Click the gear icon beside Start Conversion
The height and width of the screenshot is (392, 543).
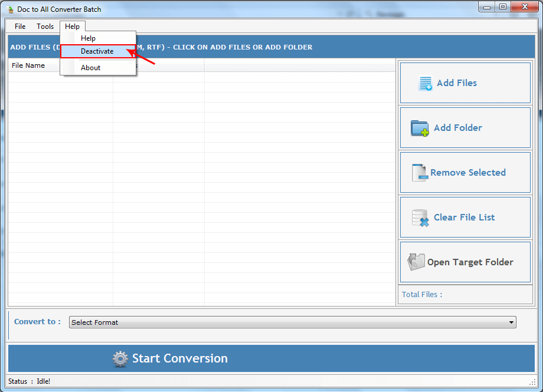coord(120,359)
